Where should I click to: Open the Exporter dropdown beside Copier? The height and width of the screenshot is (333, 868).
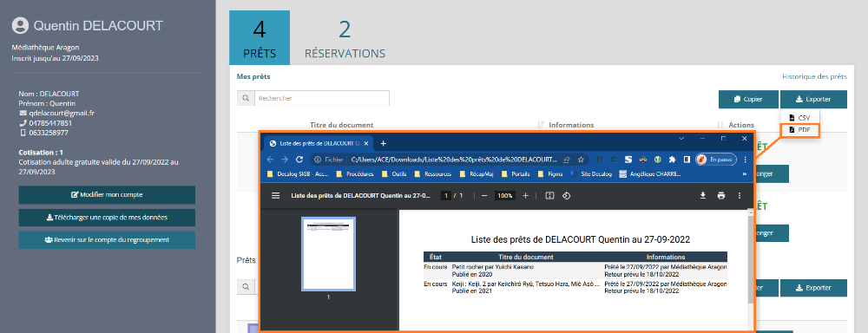point(813,99)
